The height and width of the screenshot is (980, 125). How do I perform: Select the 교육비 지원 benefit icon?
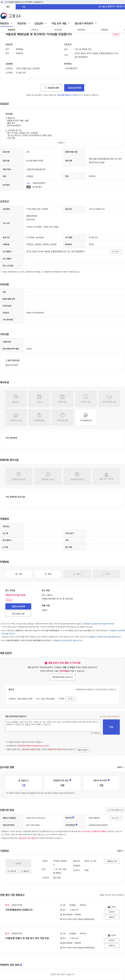click(86, 399)
